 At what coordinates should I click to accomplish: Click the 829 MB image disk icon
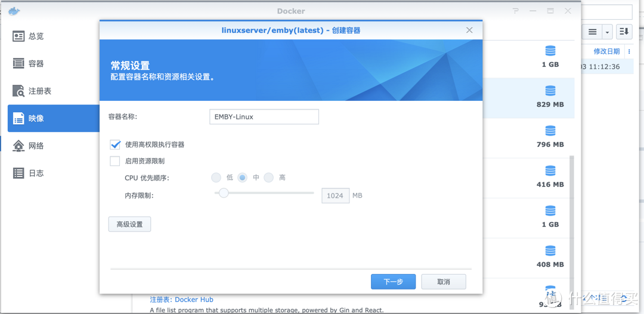click(550, 91)
